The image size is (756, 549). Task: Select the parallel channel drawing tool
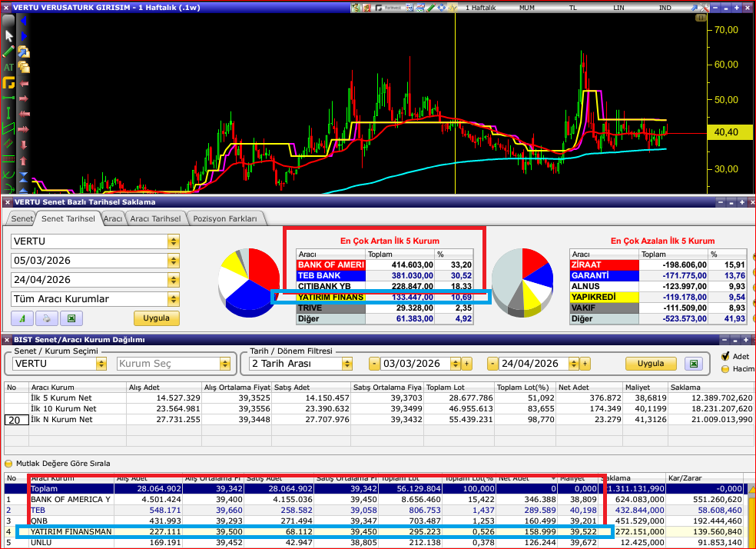pos(8,128)
